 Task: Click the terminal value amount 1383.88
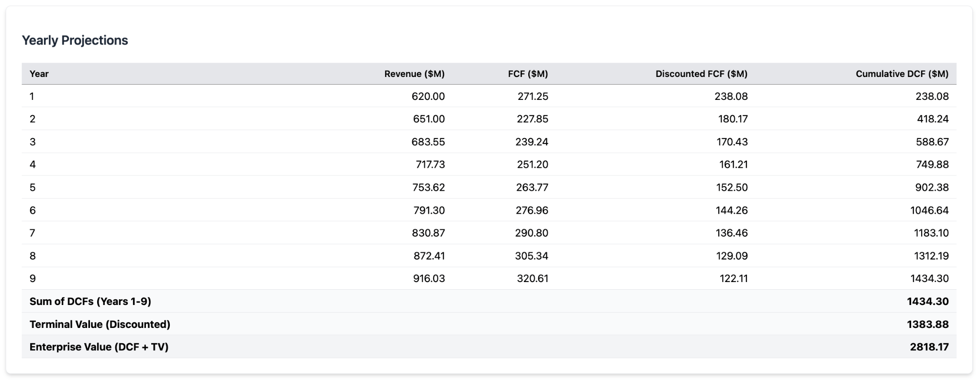coord(927,324)
